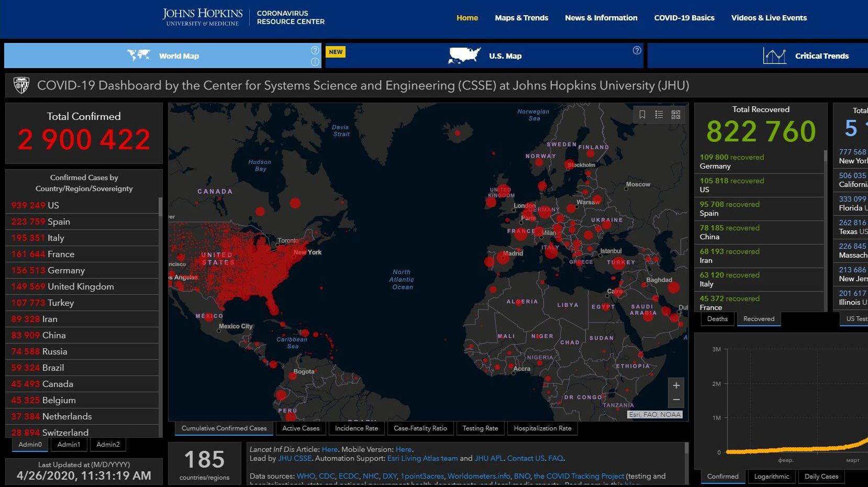
Task: Open basemap gallery grid icon
Action: pyautogui.click(x=676, y=114)
